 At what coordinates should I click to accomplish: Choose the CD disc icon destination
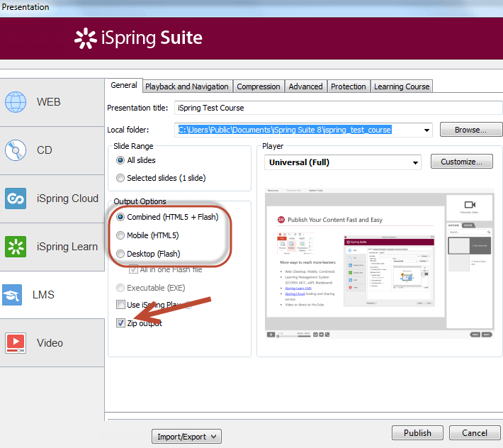tap(16, 150)
